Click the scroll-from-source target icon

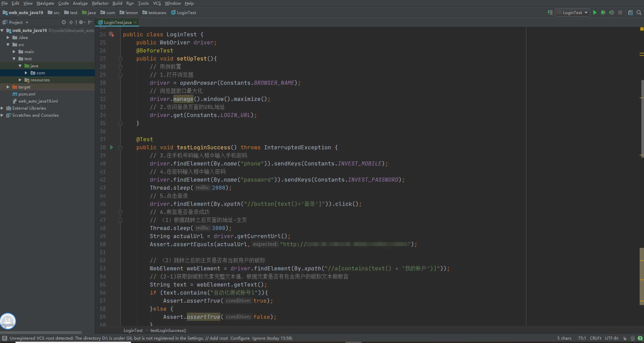click(x=64, y=22)
